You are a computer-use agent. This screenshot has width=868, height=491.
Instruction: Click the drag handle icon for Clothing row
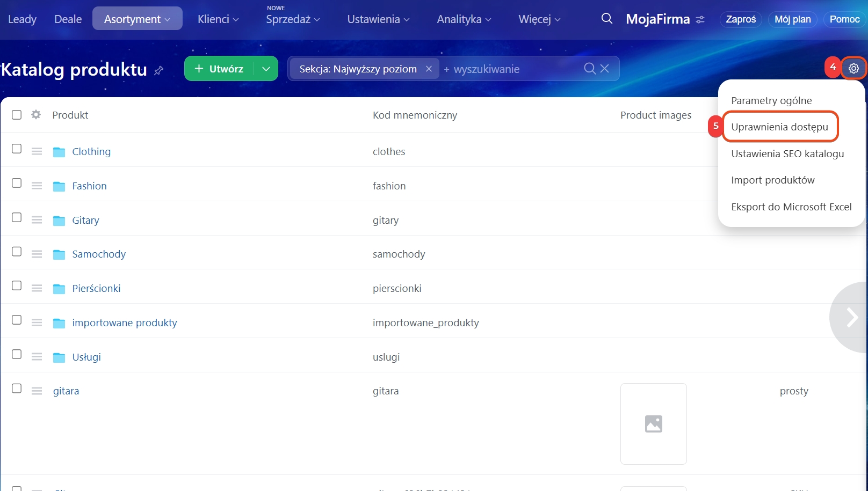click(x=37, y=151)
